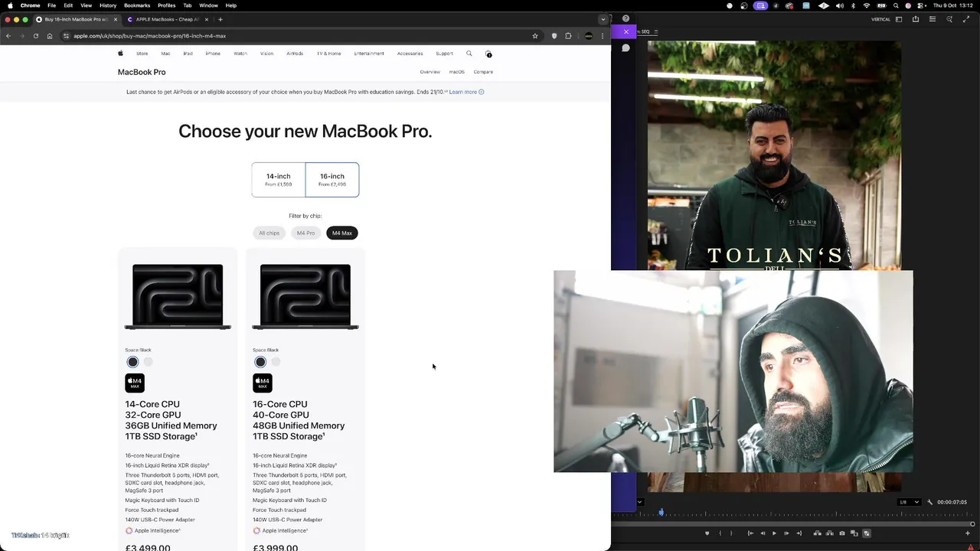This screenshot has width=980, height=551.
Task: Open Premiere help question mark icon
Action: (626, 18)
